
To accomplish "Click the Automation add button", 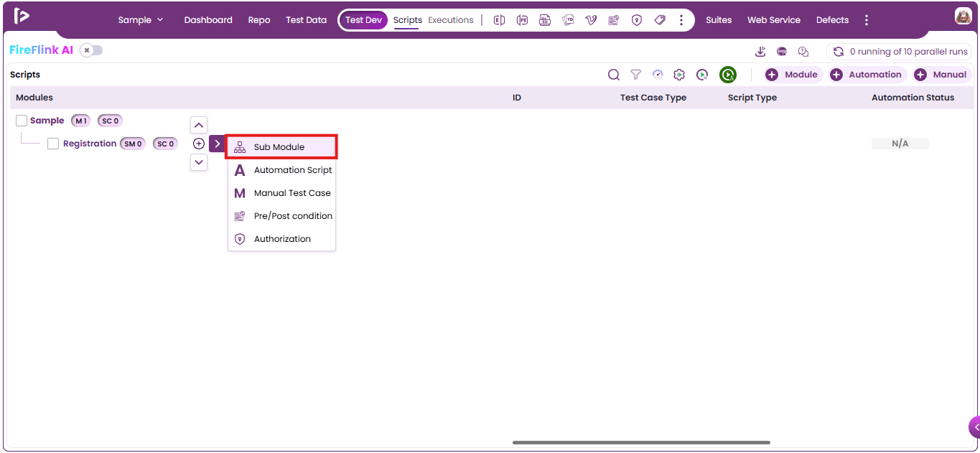I will pos(867,75).
